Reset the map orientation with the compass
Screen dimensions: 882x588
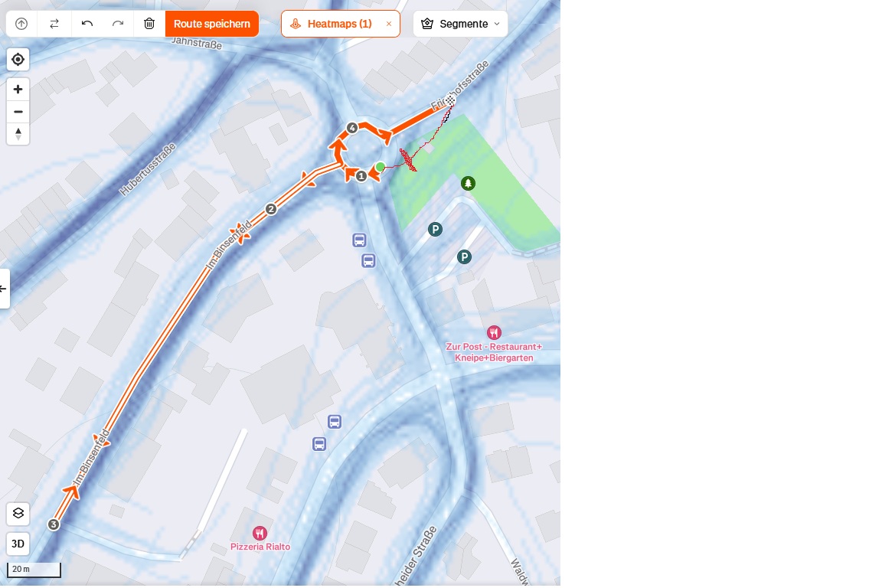(x=18, y=134)
